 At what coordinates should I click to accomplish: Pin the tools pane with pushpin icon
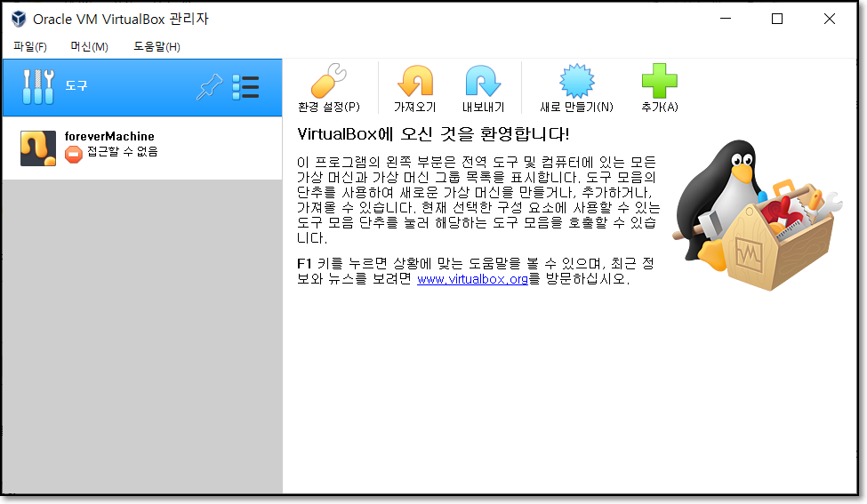point(209,87)
